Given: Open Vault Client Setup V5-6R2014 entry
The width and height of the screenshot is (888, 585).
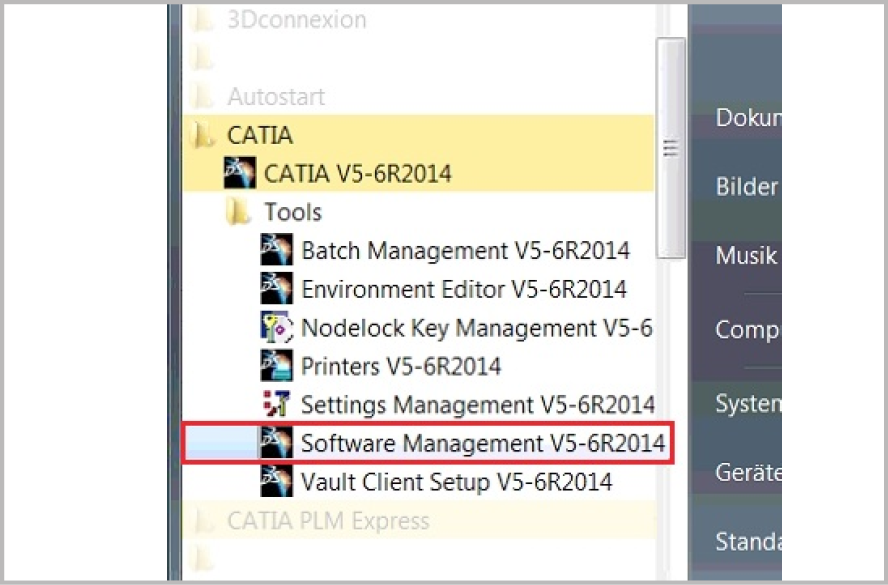Looking at the screenshot, I should coord(456,481).
